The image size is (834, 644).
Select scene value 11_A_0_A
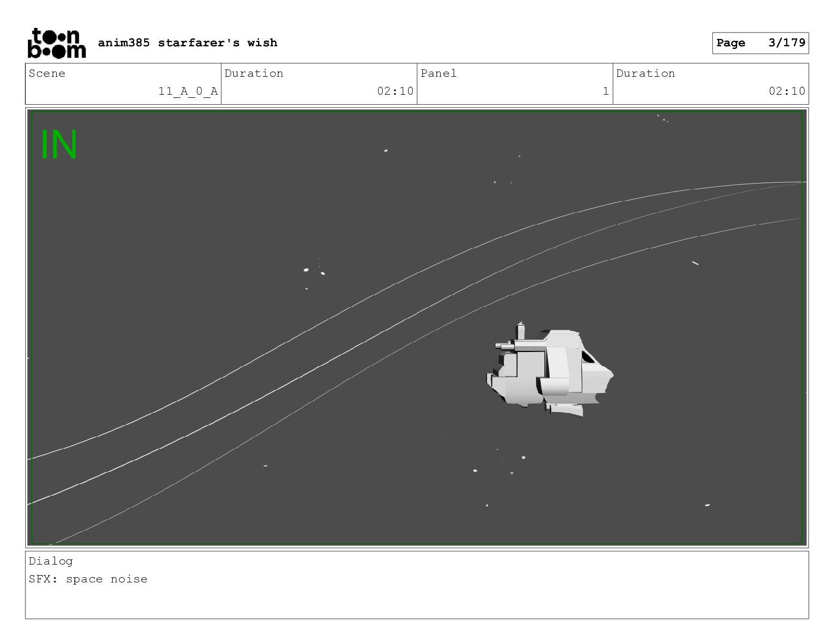(x=188, y=91)
